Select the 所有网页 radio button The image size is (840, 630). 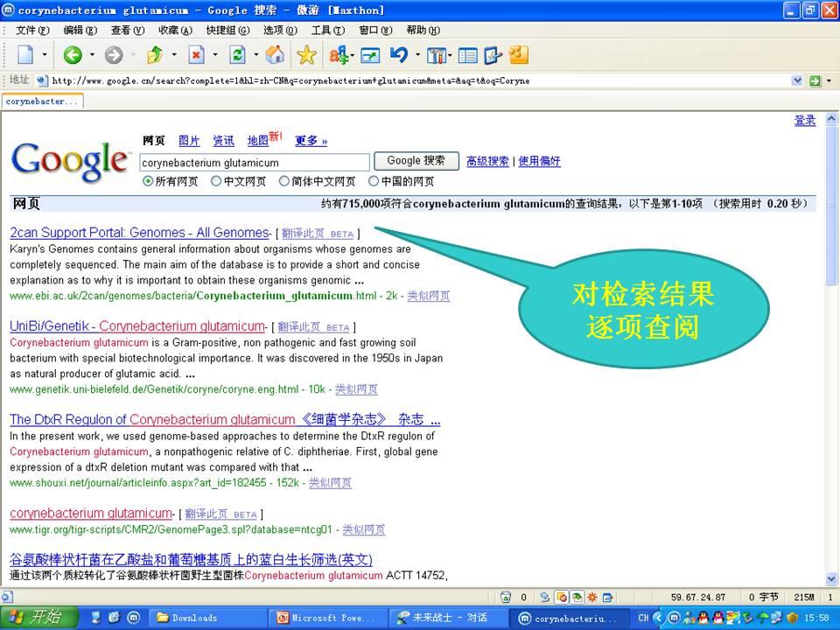148,182
